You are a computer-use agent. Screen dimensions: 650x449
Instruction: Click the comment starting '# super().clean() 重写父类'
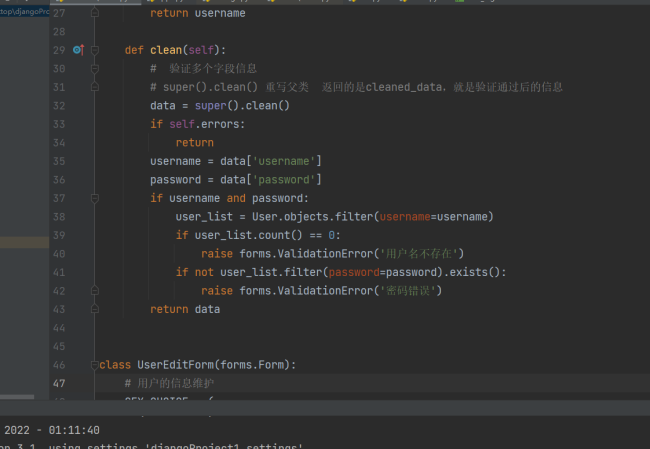tap(357, 87)
